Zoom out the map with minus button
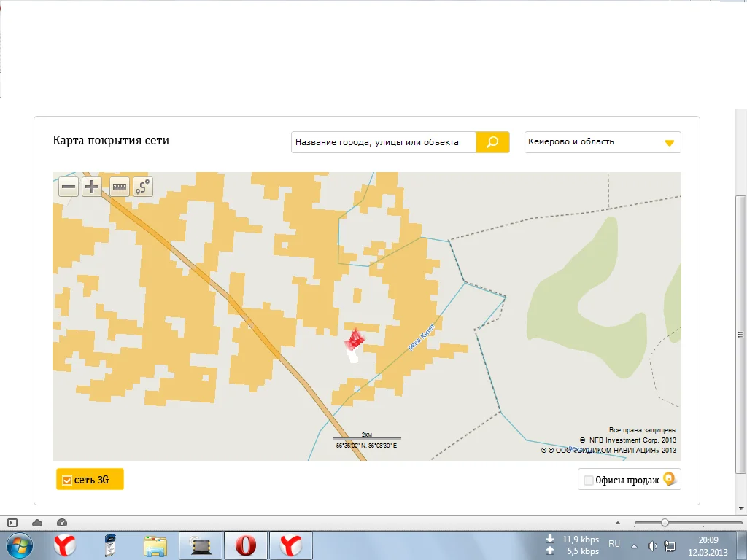 point(69,187)
